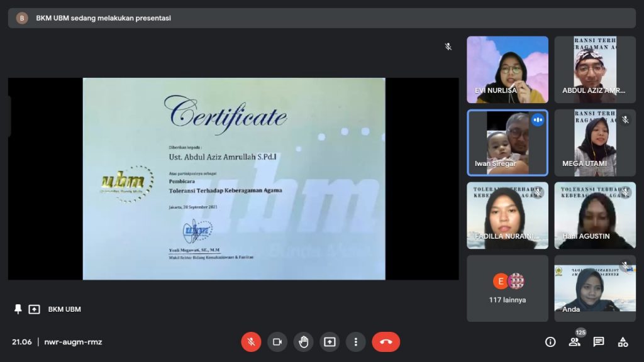Screen dimensions: 644x362
Task: Select ABDUL AZIZ AMR... video tile
Action: tap(595, 69)
